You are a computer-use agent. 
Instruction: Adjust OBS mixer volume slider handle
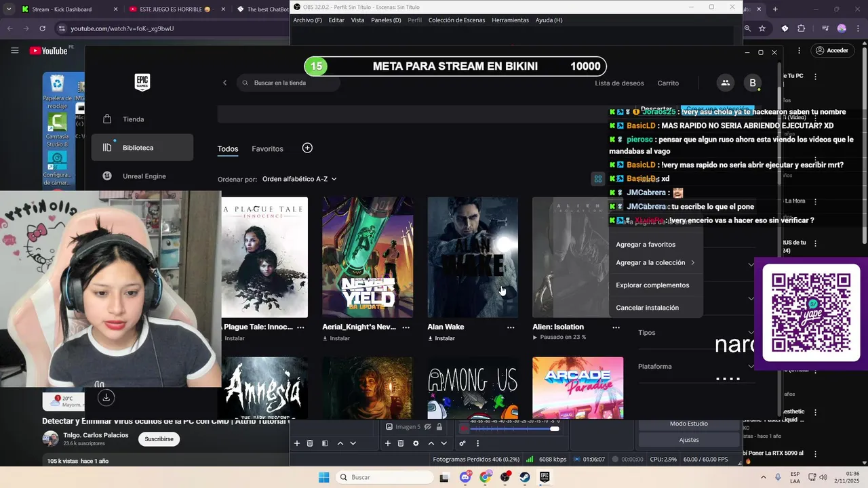tap(555, 428)
